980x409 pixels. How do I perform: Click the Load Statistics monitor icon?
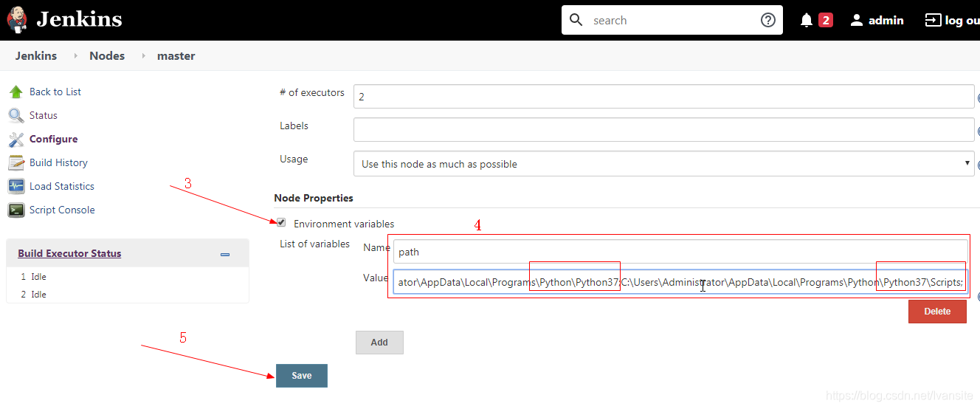click(x=16, y=187)
